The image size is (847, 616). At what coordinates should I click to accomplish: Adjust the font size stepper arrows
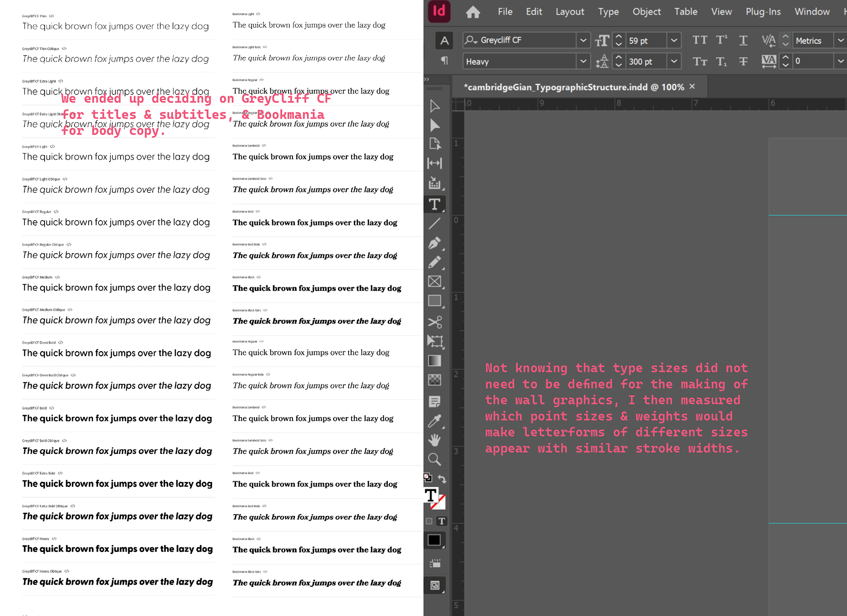[x=618, y=40]
